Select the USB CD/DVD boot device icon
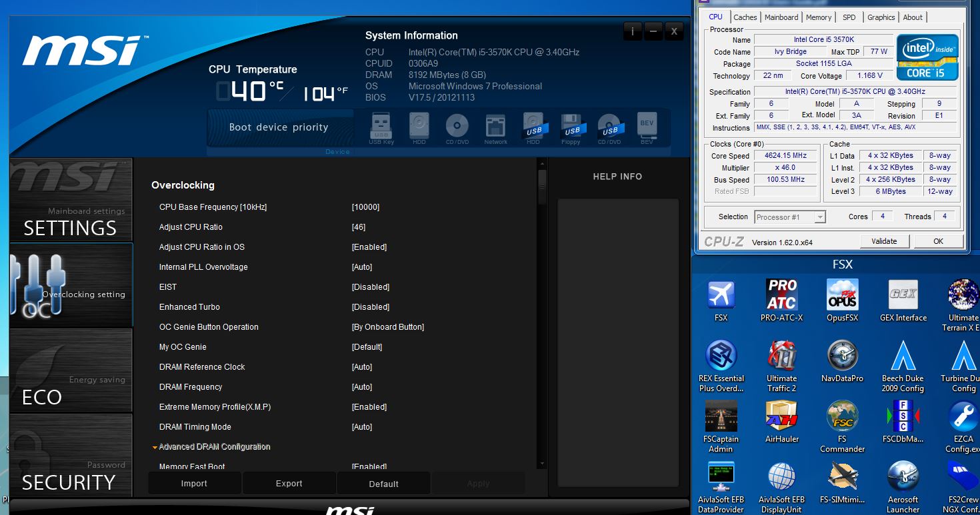The width and height of the screenshot is (980, 515). (609, 127)
